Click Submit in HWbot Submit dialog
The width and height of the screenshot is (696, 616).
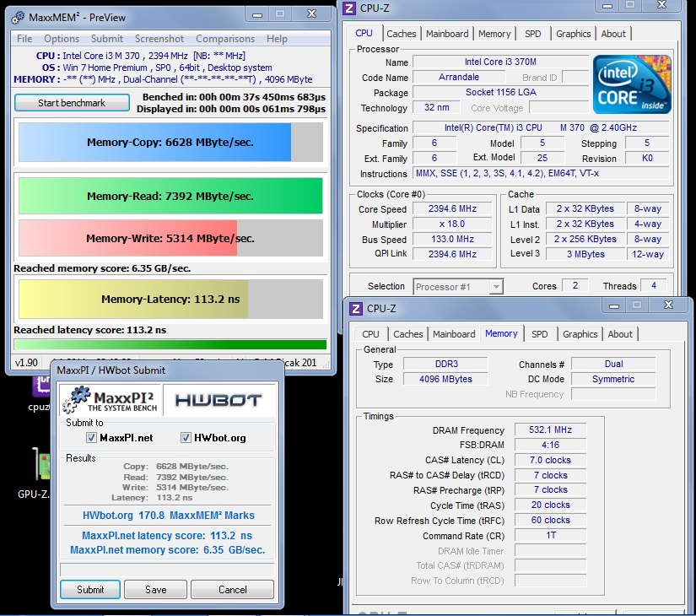[x=90, y=589]
